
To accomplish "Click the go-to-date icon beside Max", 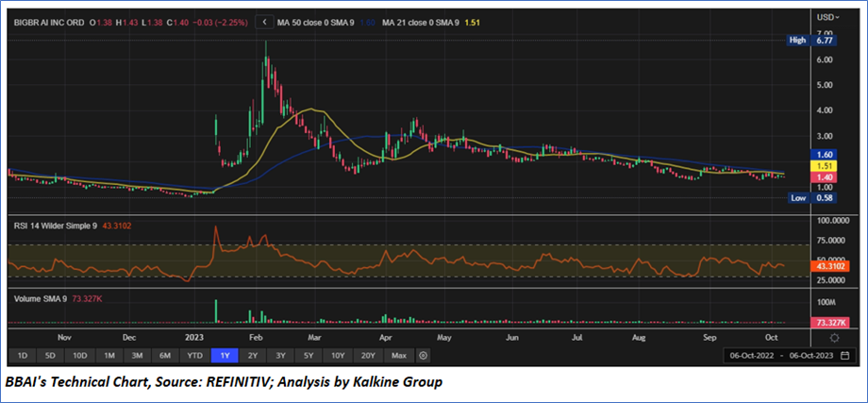I will (x=424, y=356).
